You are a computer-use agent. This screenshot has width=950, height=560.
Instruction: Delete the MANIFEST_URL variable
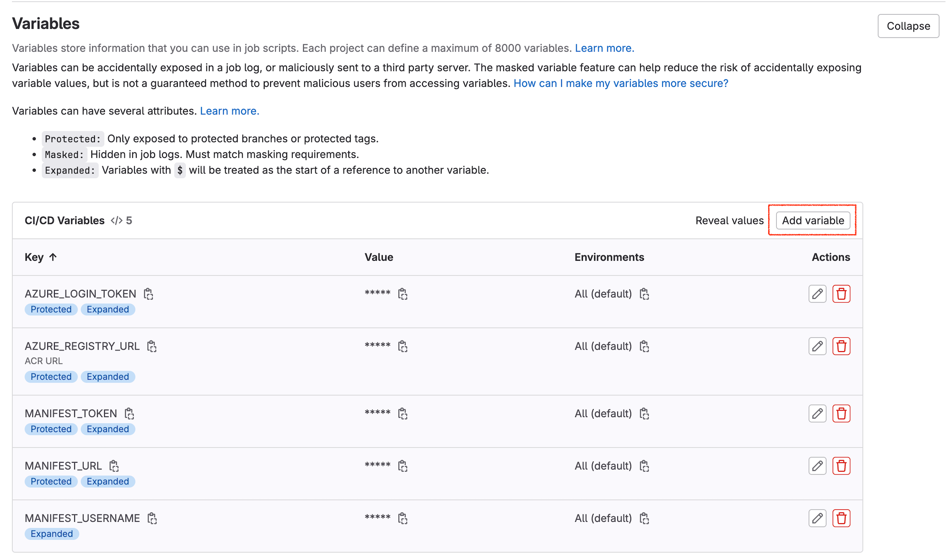[841, 466]
